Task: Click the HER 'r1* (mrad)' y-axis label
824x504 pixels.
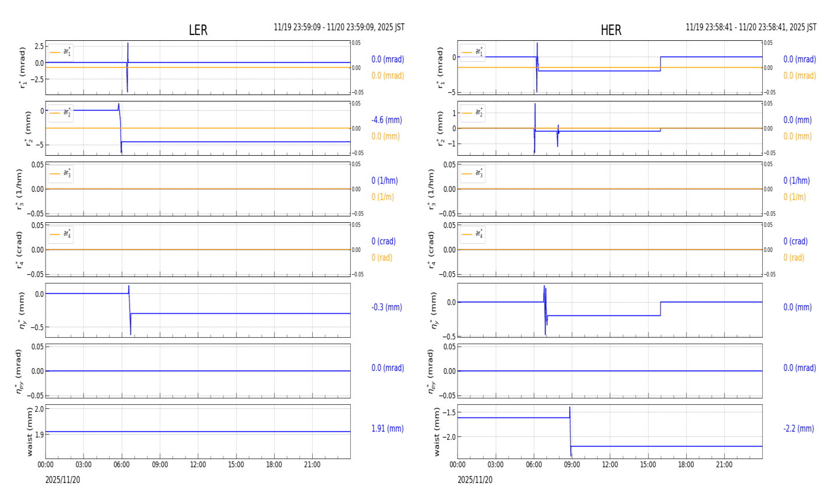Action: pos(440,68)
